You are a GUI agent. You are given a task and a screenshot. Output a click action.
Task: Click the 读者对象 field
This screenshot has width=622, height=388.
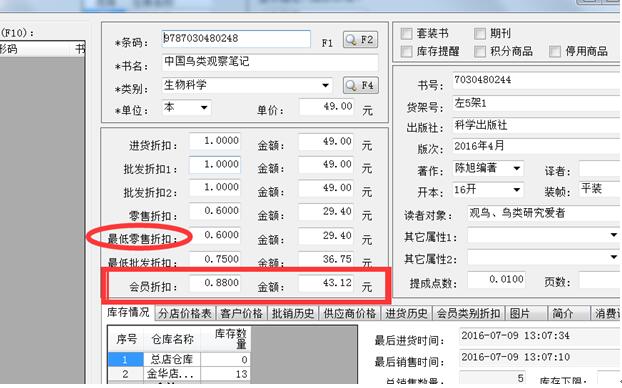(x=543, y=213)
